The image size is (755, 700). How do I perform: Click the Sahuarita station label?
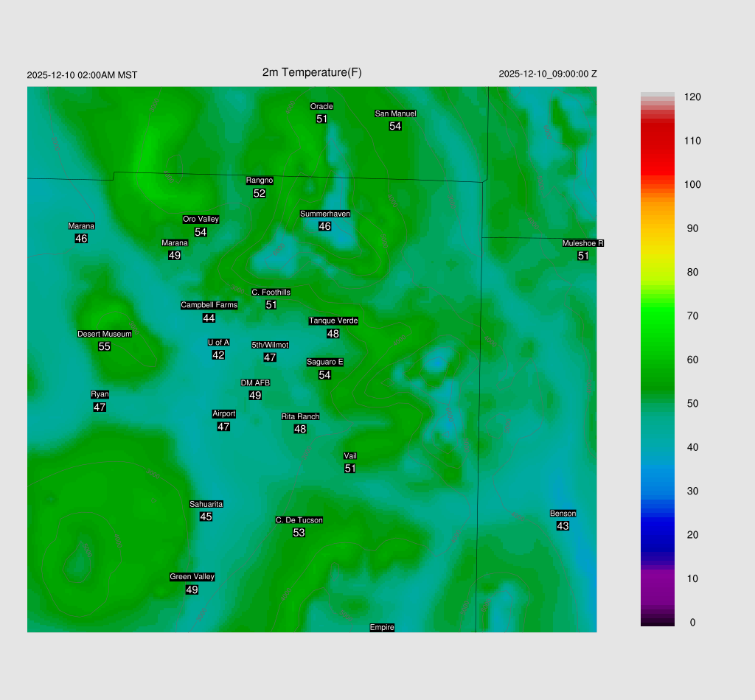pos(206,504)
